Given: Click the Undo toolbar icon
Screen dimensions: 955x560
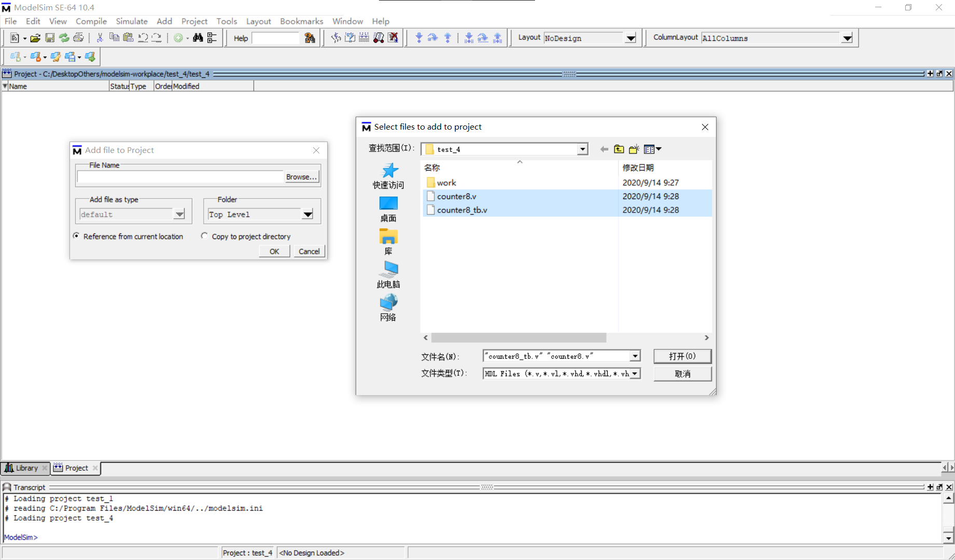Looking at the screenshot, I should pos(143,38).
